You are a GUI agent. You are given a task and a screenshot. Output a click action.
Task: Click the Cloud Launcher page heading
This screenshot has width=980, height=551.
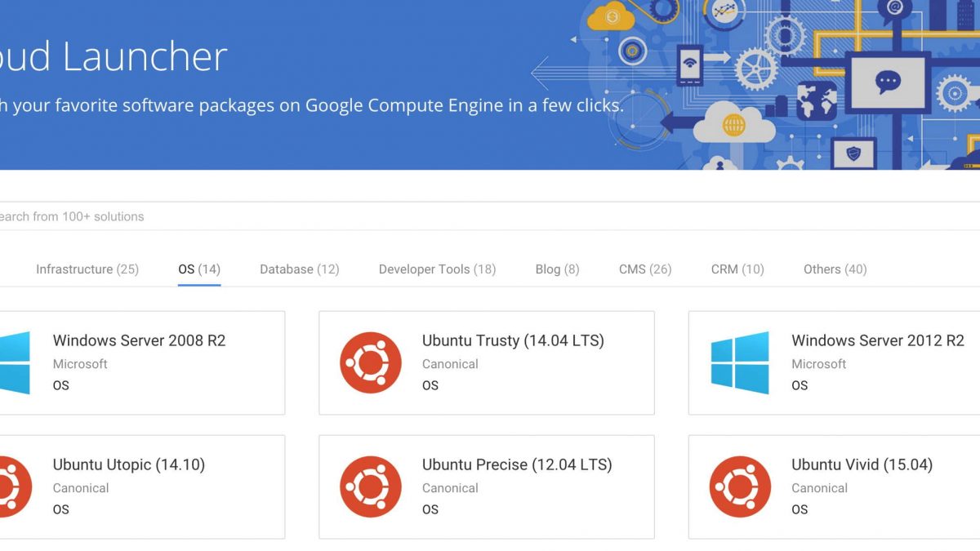(x=114, y=57)
